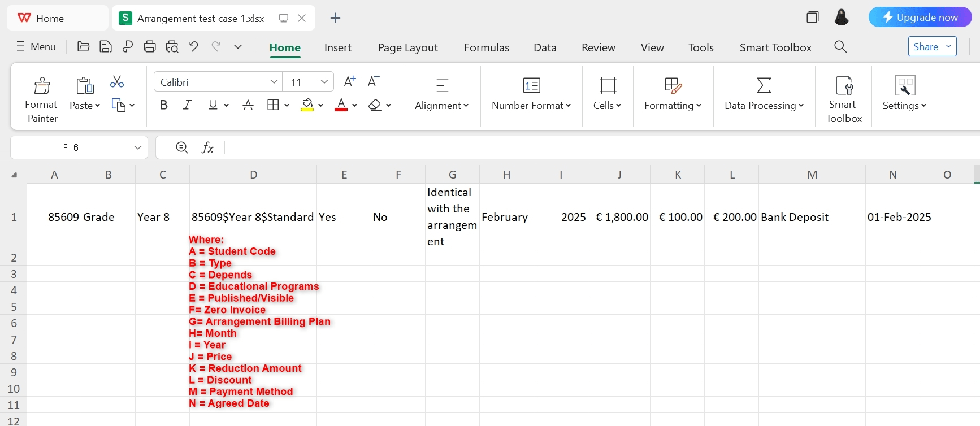Viewport: 980px width, 426px height.
Task: Toggle Strikethrough formatting
Action: coord(248,105)
